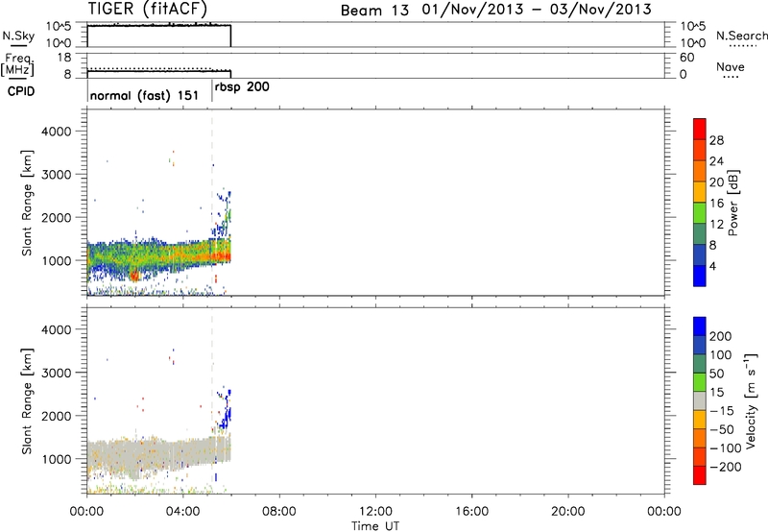Click the 'CPID' row label

21,91
